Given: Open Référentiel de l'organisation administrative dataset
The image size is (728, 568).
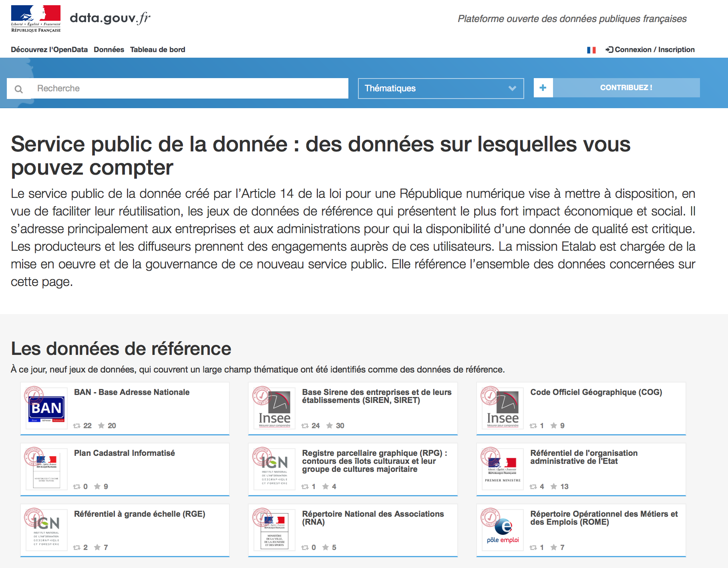Looking at the screenshot, I should click(x=584, y=457).
